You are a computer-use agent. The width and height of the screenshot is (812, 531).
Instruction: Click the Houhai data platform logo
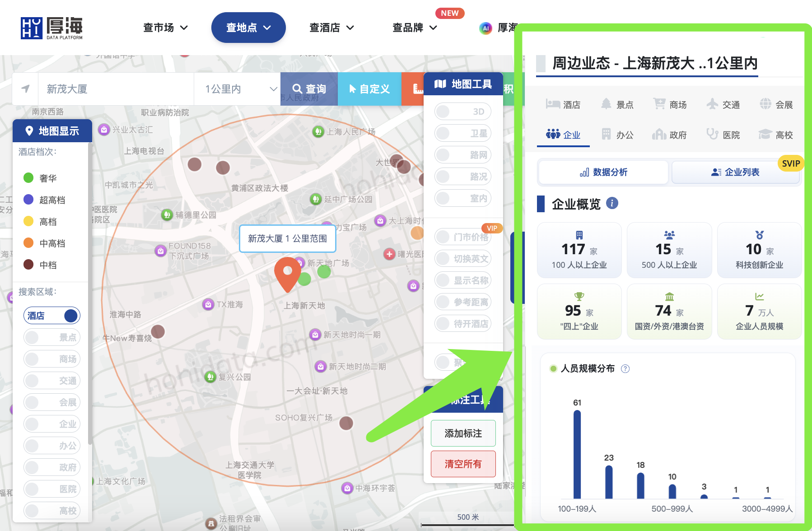click(51, 28)
